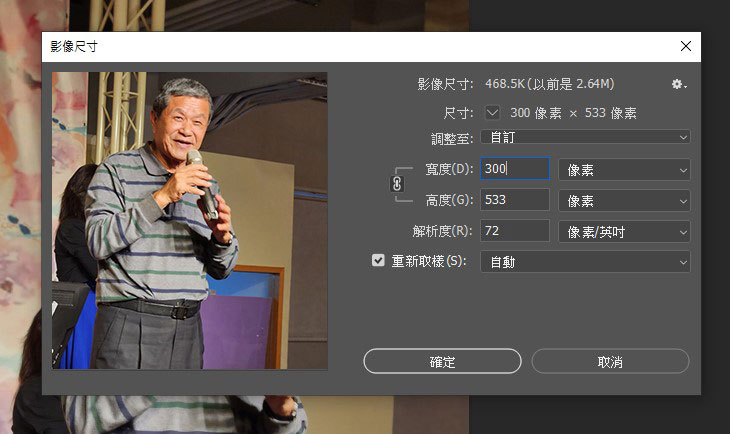This screenshot has width=730, height=434.
Task: Click the 寬度 width input field
Action: 515,169
